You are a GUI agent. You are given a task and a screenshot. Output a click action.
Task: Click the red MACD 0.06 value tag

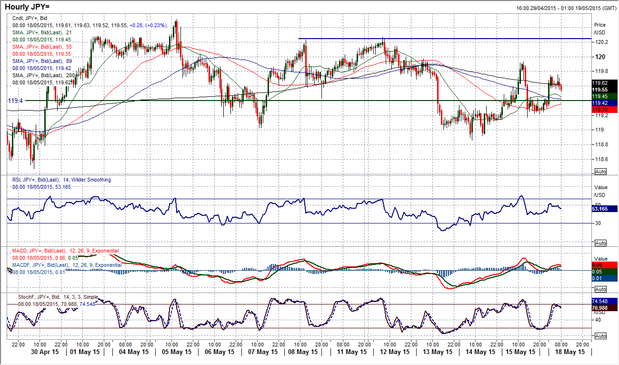604,265
